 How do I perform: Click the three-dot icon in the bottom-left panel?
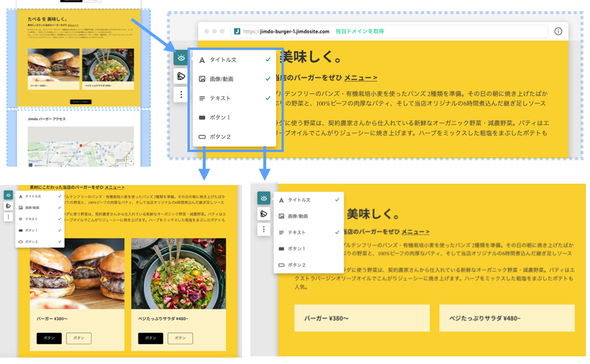pyautogui.click(x=8, y=217)
